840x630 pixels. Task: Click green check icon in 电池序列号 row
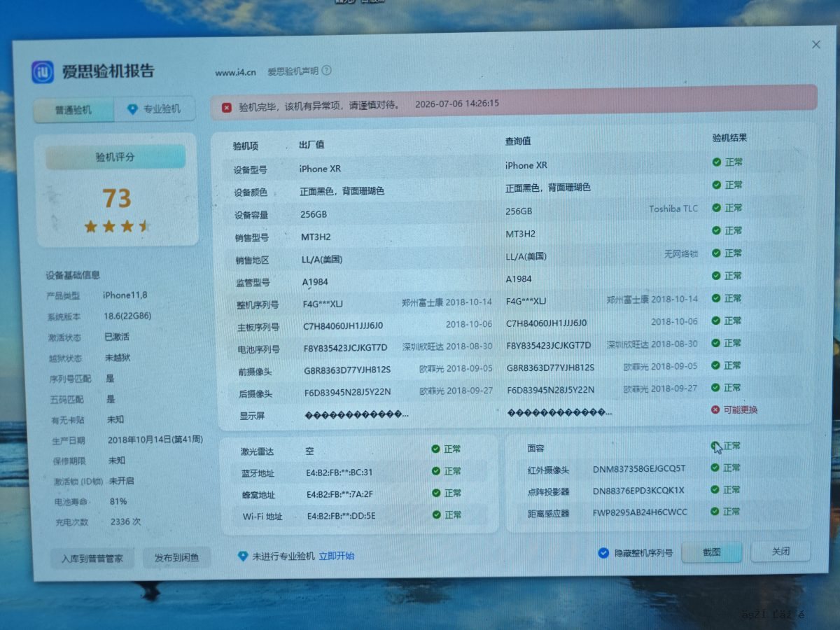tap(716, 343)
